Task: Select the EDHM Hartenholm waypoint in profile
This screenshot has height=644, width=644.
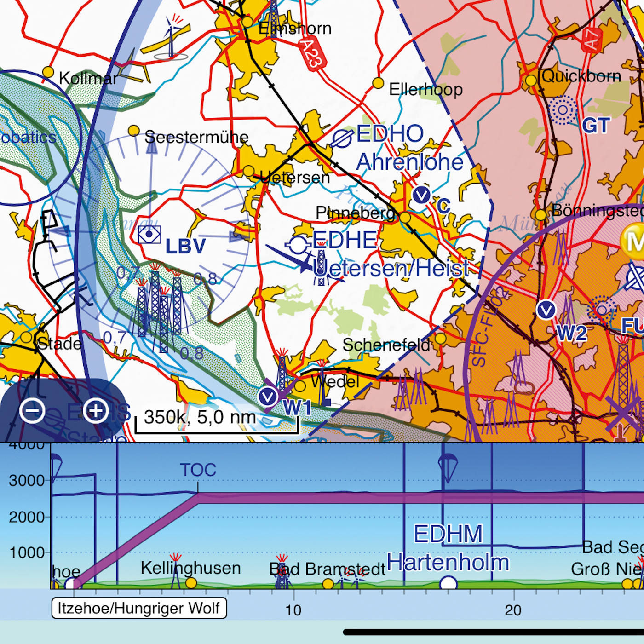Action: tap(448, 584)
